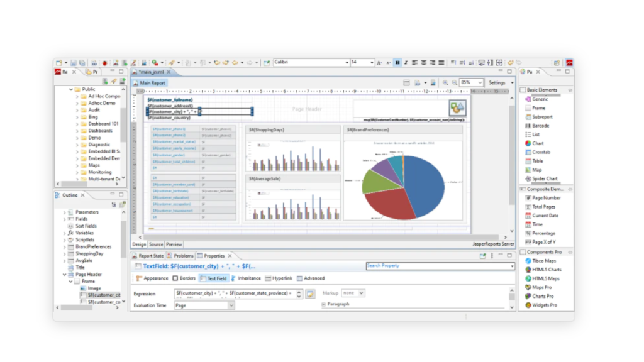Viewport: 644px width, 362px height.
Task: Select the Charts Pro component
Action: [x=539, y=297]
